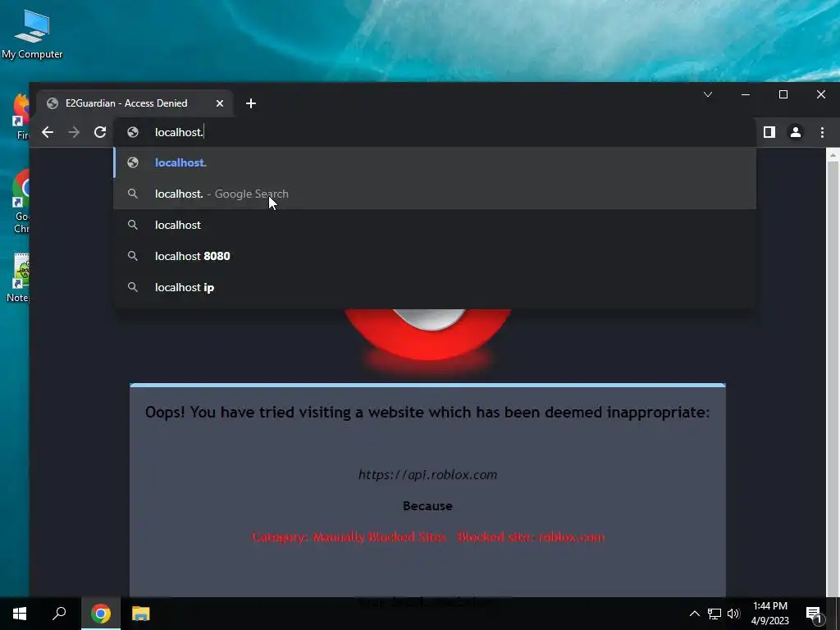Minimize the Chrome window
The width and height of the screenshot is (840, 630).
coord(745,95)
